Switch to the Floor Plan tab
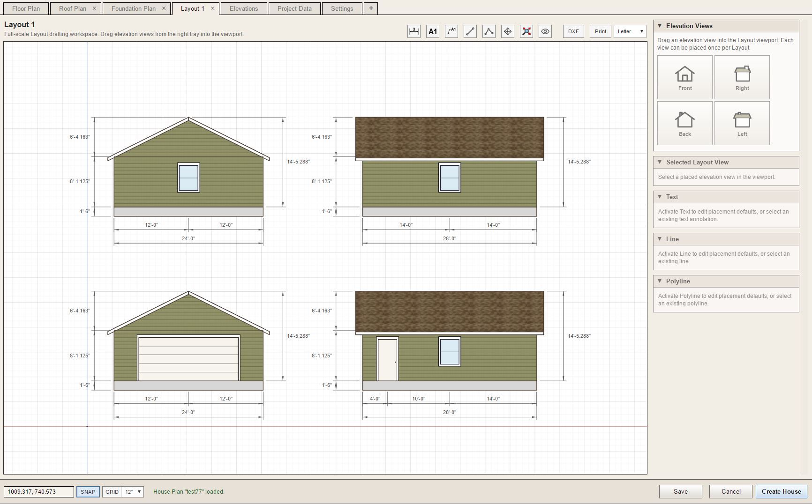812x504 pixels. click(26, 8)
